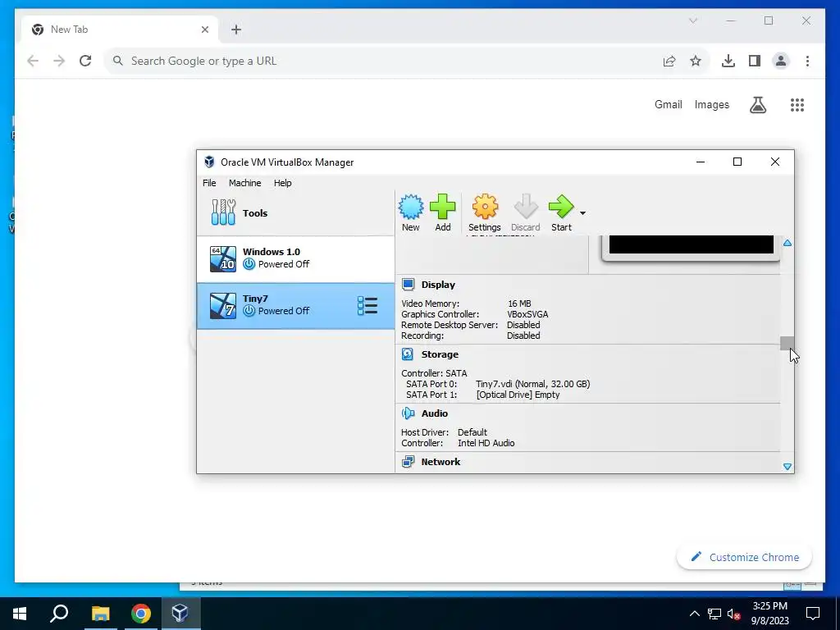Click the Display section icon
This screenshot has width=840, height=630.
[x=409, y=285]
